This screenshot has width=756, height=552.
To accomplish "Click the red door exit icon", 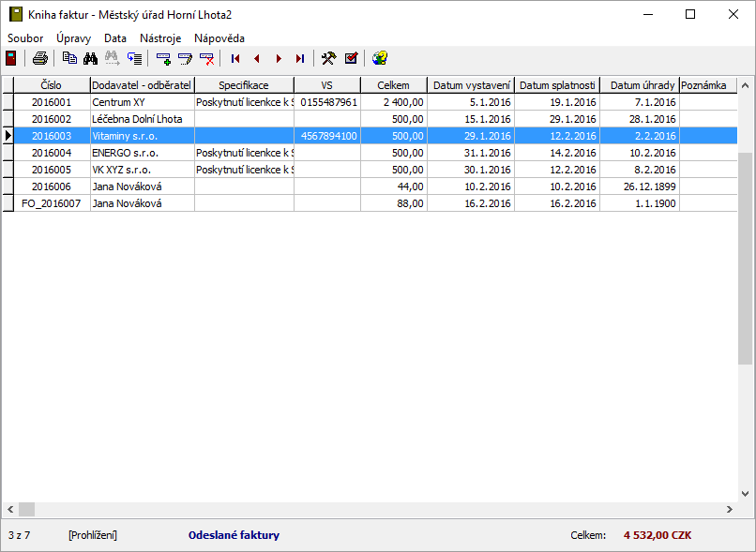I will pyautogui.click(x=11, y=58).
